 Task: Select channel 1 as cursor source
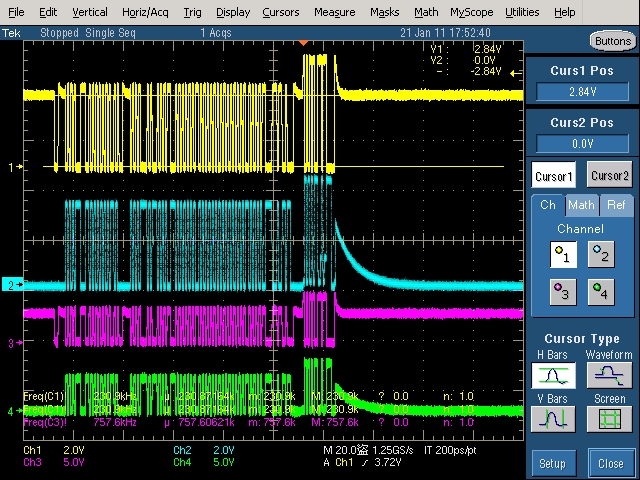tap(563, 254)
